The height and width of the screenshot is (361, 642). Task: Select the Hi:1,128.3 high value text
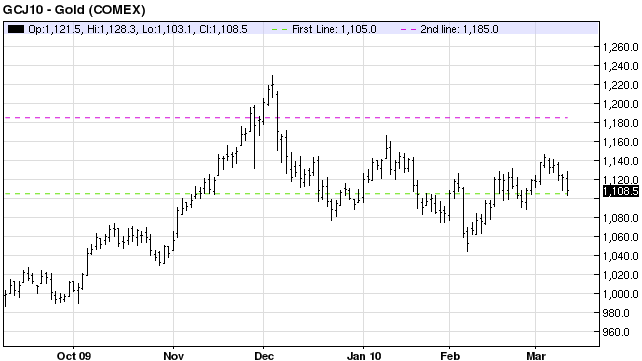(x=111, y=29)
